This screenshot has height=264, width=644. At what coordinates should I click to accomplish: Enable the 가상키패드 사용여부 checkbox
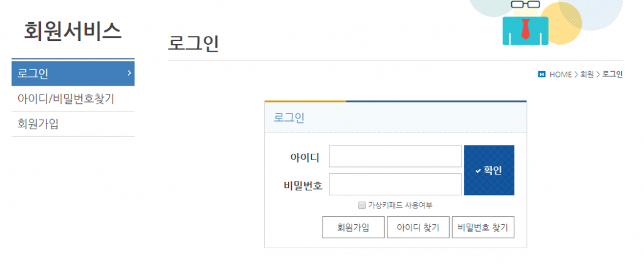pos(362,205)
